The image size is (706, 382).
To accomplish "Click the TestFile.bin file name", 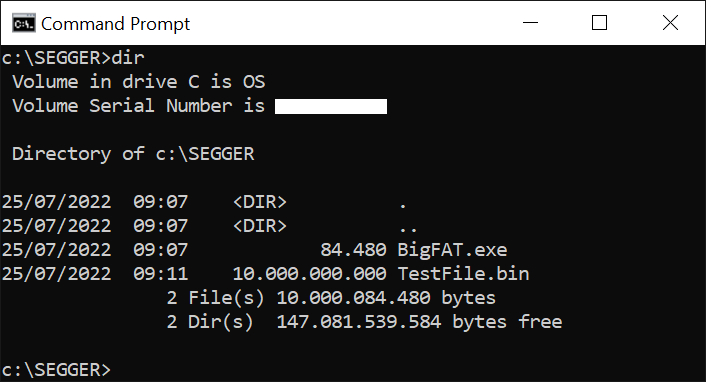I will point(463,274).
